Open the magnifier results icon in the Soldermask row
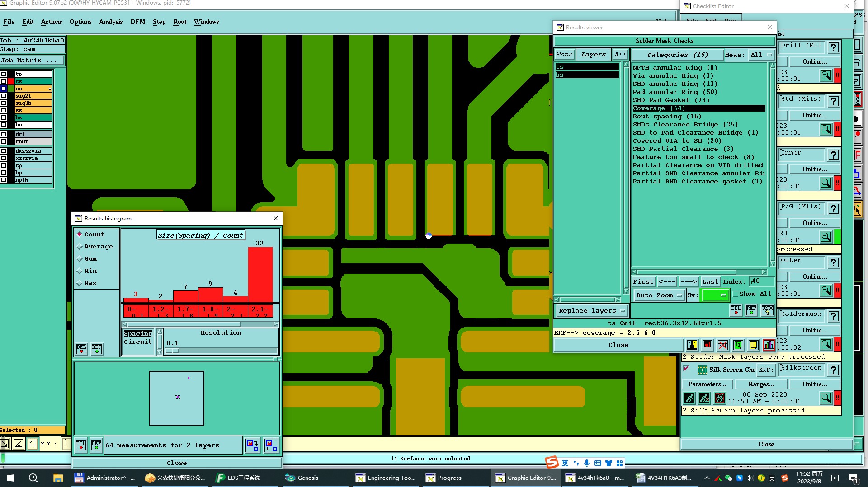Screen dimensions: 868x487 pyautogui.click(x=826, y=344)
